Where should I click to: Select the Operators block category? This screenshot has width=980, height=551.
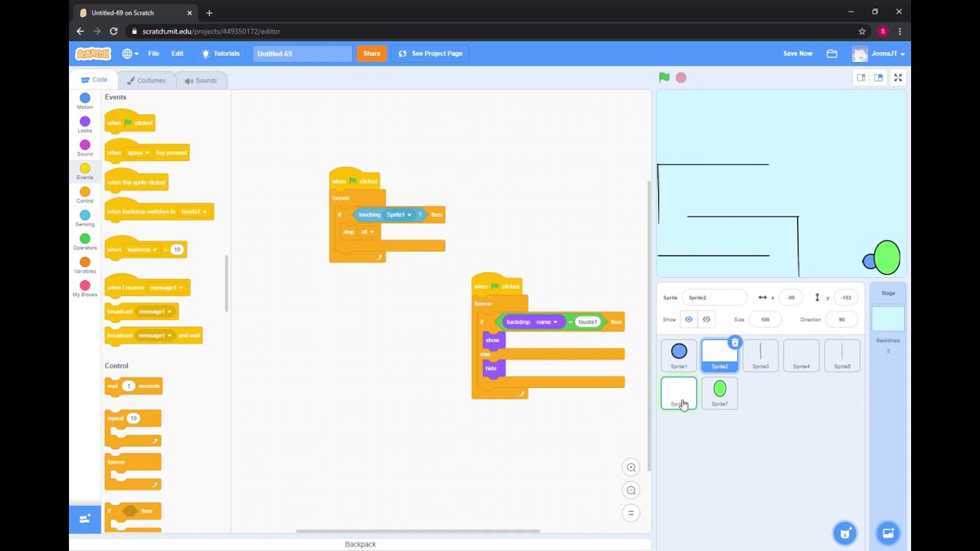tap(85, 242)
